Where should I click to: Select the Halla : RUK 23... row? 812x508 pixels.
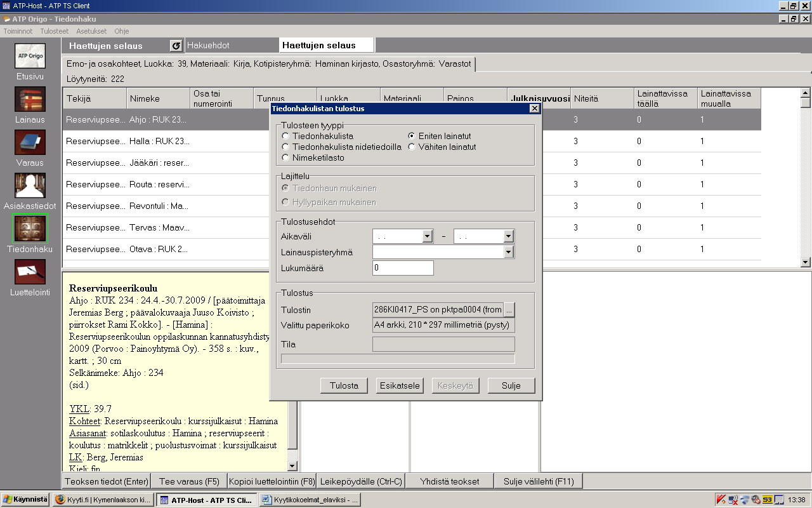412,141
